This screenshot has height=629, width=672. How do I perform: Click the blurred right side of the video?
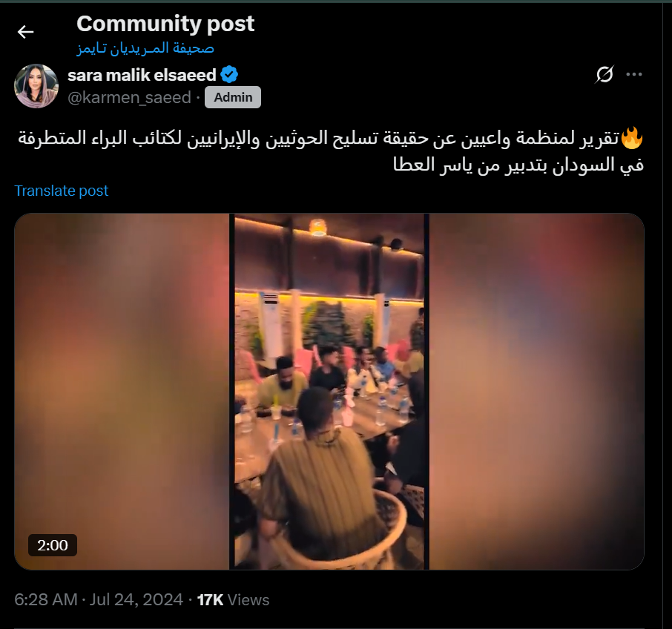(536, 392)
